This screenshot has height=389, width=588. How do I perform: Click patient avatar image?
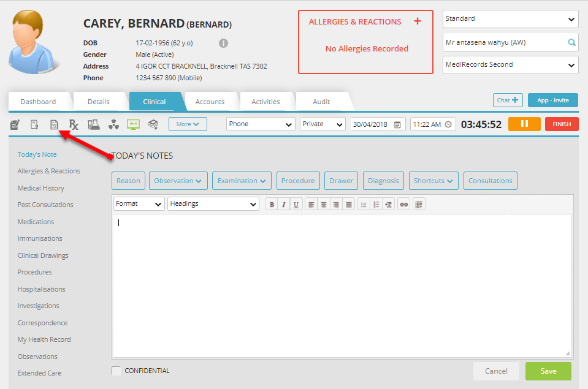(x=33, y=42)
